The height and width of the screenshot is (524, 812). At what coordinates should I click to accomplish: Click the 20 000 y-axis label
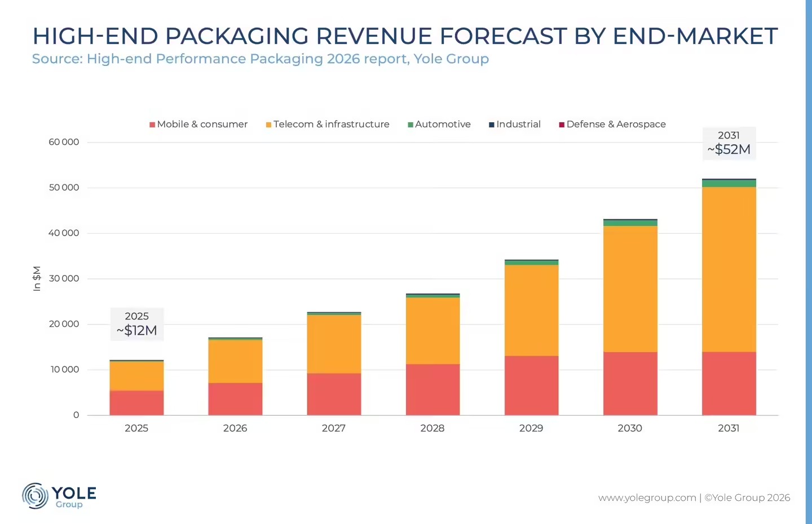pyautogui.click(x=64, y=324)
